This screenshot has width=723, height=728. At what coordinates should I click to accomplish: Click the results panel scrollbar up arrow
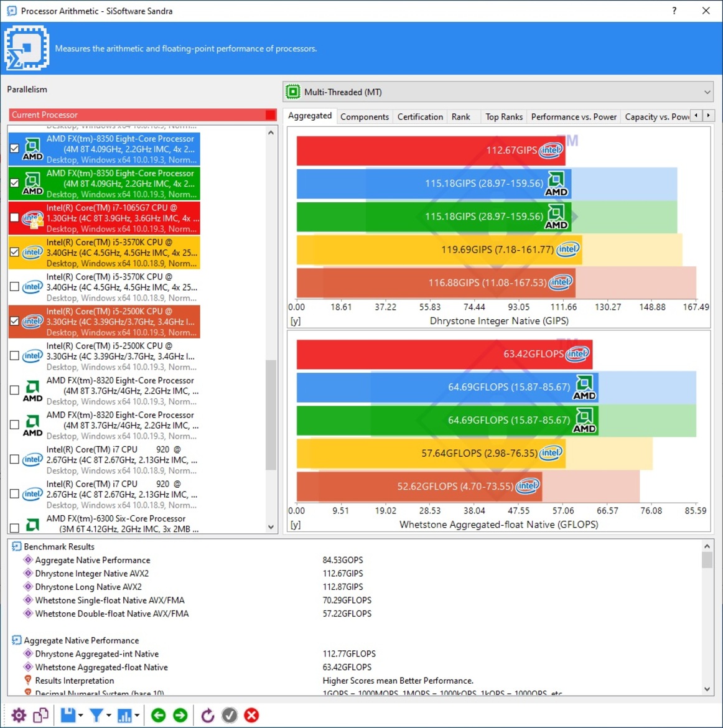coord(707,546)
